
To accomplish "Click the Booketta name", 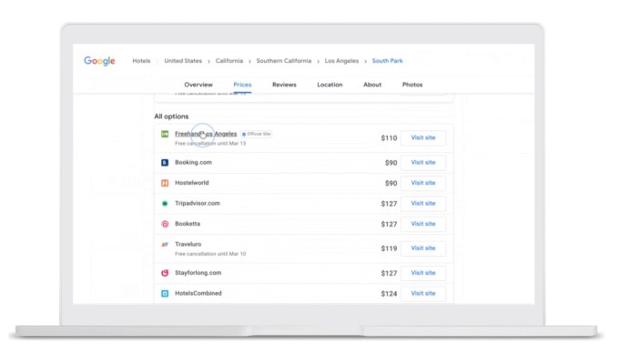I will 188,224.
